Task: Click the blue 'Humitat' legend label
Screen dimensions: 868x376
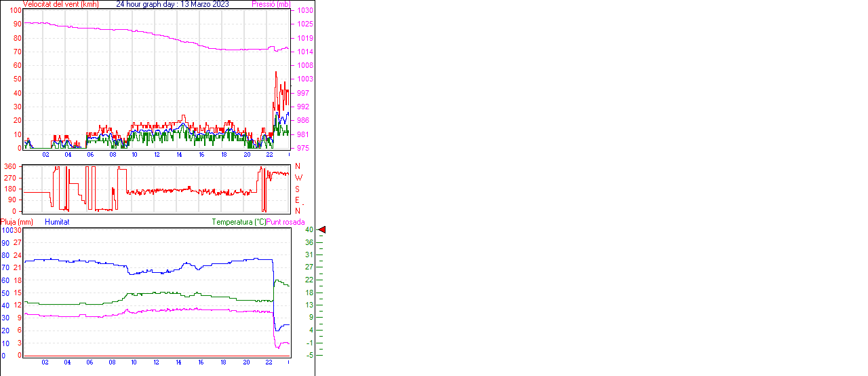Action: click(57, 222)
